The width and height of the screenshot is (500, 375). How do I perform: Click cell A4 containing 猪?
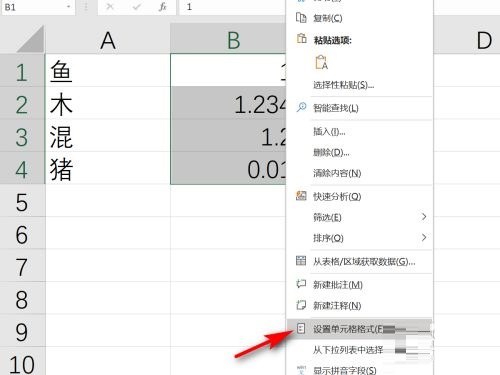pyautogui.click(x=108, y=168)
